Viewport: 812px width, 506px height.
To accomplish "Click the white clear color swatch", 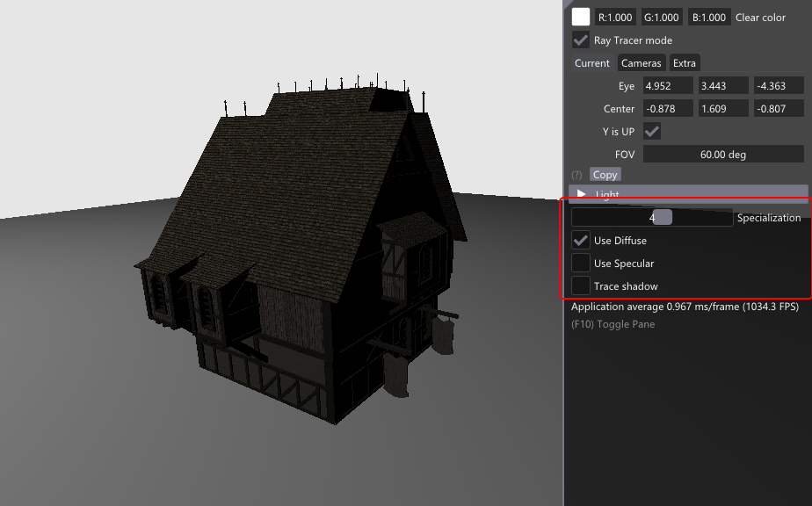I will (581, 17).
